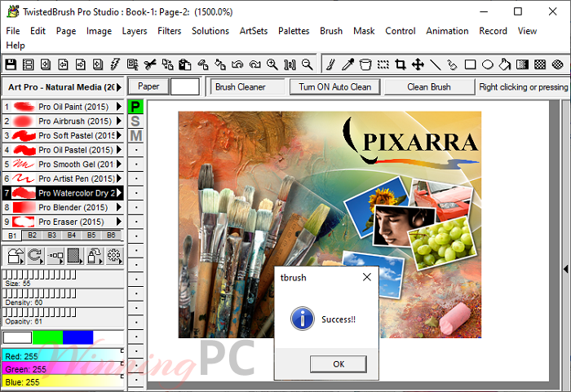Expand arrow next to Pro Artist Pen
Image resolution: width=571 pixels, height=392 pixels.
click(x=119, y=178)
